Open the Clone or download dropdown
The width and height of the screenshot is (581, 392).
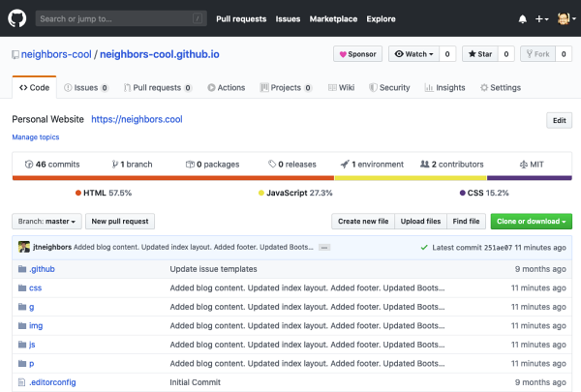coord(532,222)
